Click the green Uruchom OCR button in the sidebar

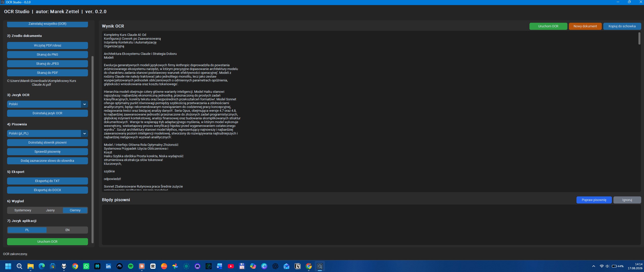tap(48, 242)
